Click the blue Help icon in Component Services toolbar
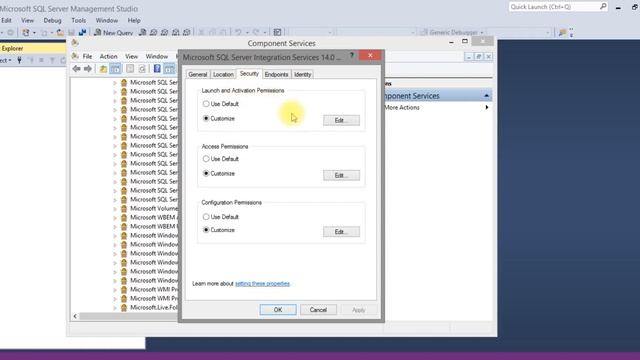640x360 pixels. click(157, 69)
